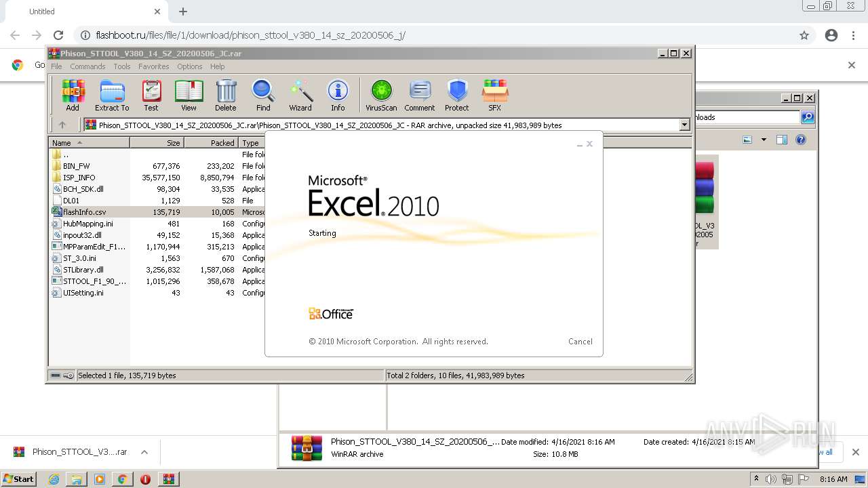The width and height of the screenshot is (868, 488).
Task: Open the Tools menu
Action: pos(122,66)
